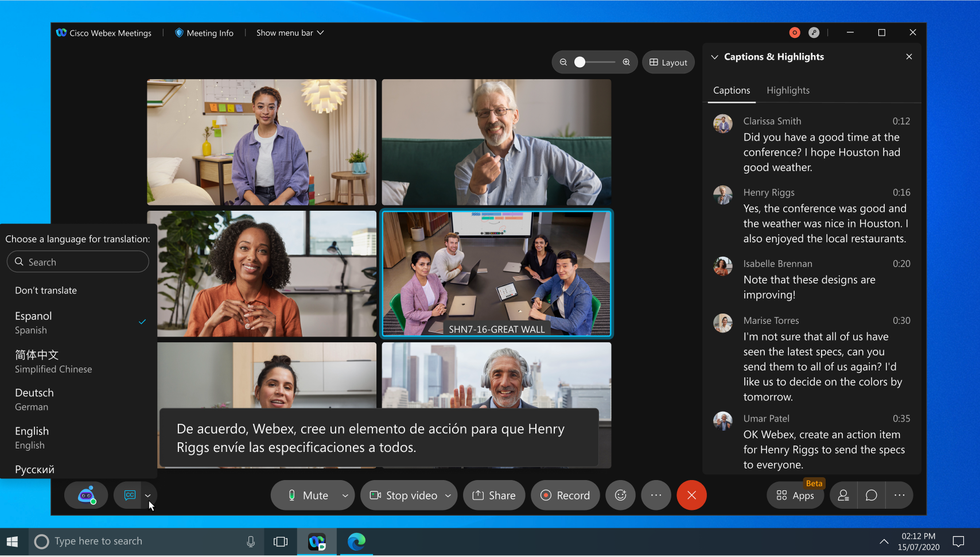Image resolution: width=980 pixels, height=557 pixels.
Task: Click the zoom in magnifier icon
Action: [x=627, y=62]
